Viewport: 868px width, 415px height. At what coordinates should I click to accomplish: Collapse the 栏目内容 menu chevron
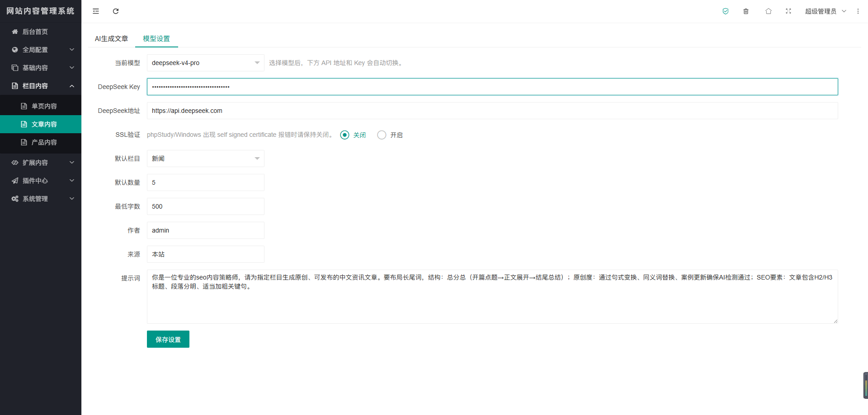72,86
